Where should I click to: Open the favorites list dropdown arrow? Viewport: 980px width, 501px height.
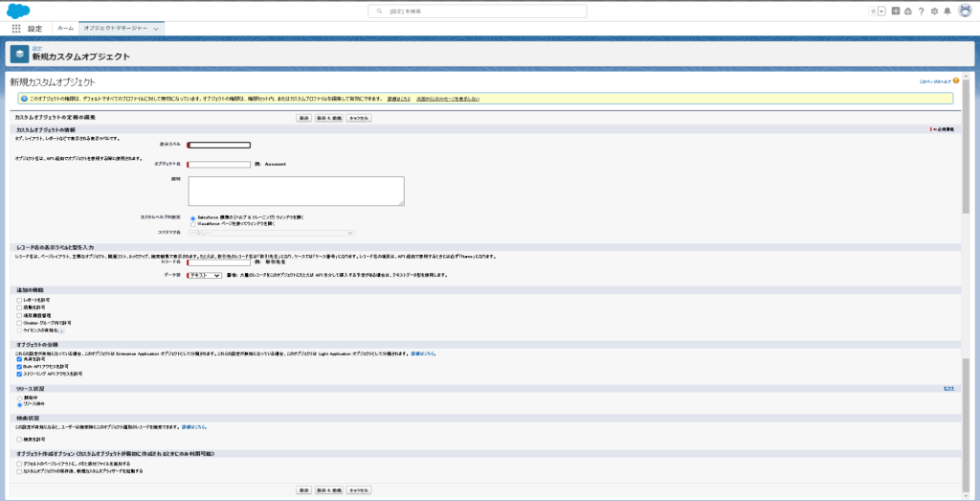[x=881, y=11]
